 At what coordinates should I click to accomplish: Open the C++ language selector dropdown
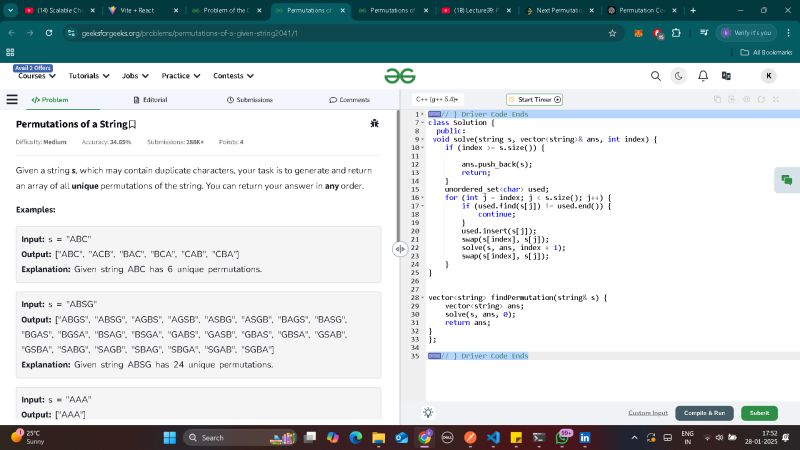point(438,99)
